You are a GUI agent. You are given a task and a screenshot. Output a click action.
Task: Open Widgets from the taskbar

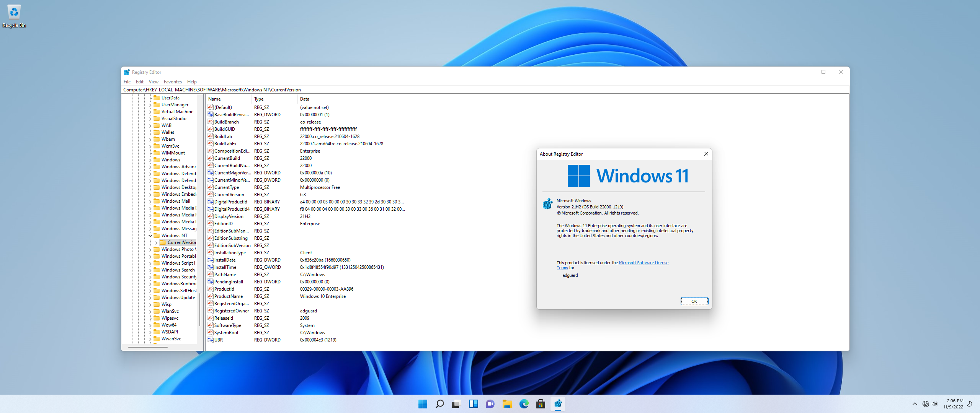coord(473,404)
